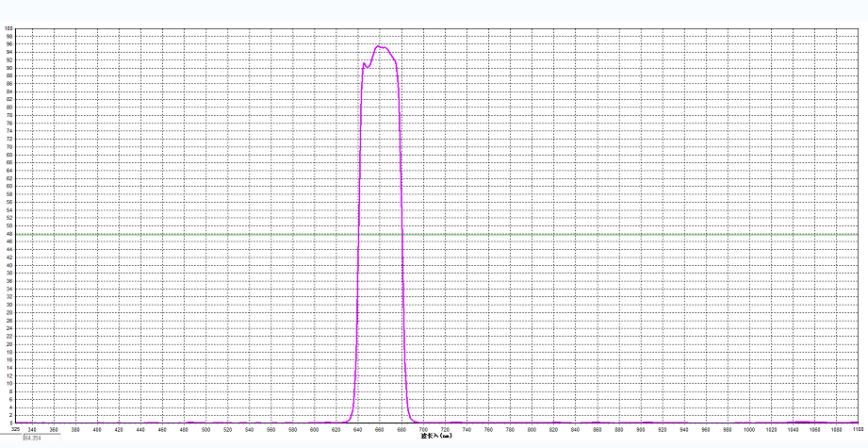This screenshot has width=868, height=448.
Task: Click the 波长λ(nm) x-axis title
Action: [436, 435]
